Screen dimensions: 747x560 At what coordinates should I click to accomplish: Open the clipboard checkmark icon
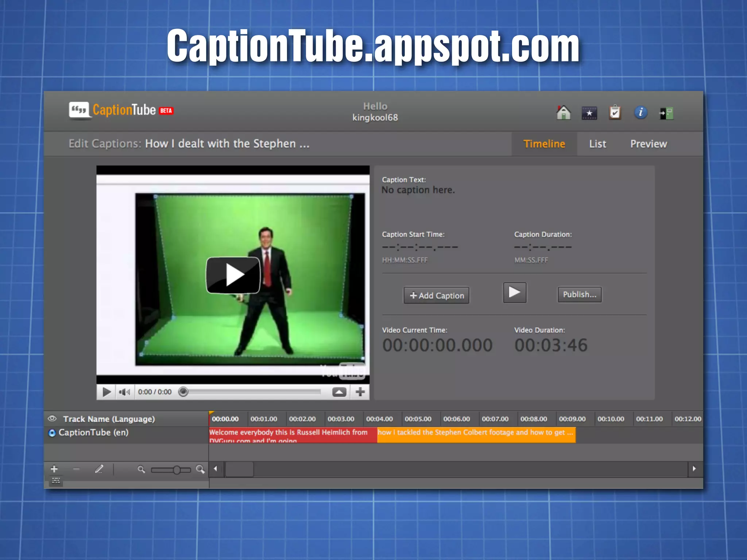click(615, 112)
